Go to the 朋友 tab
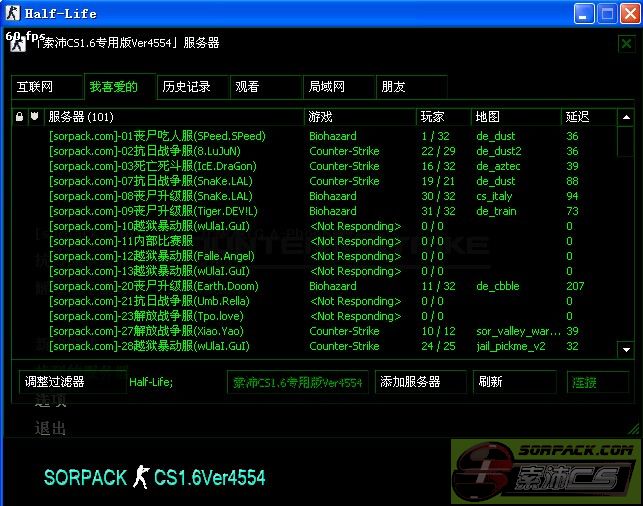This screenshot has width=643, height=506. point(393,87)
